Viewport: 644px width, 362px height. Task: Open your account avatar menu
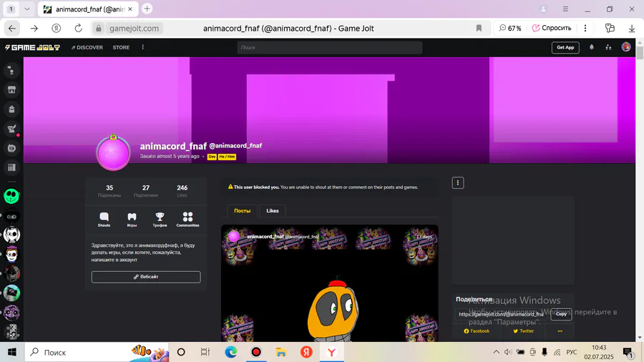pyautogui.click(x=626, y=47)
